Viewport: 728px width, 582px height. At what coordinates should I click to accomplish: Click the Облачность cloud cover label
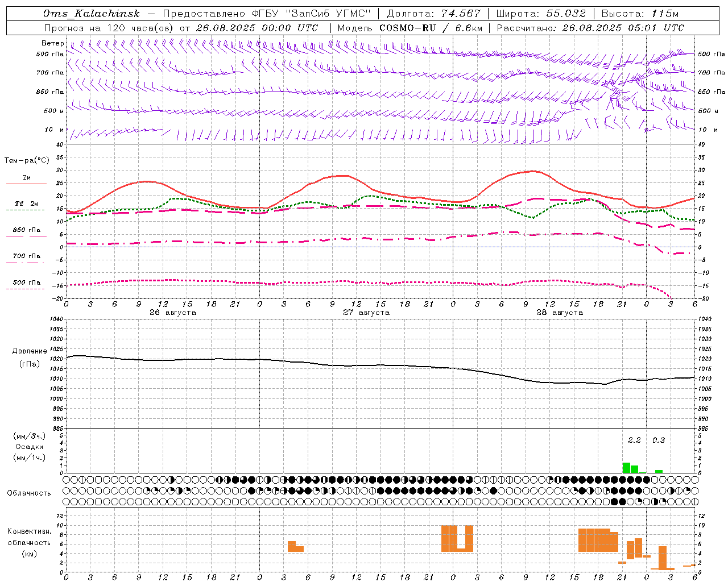[29, 493]
